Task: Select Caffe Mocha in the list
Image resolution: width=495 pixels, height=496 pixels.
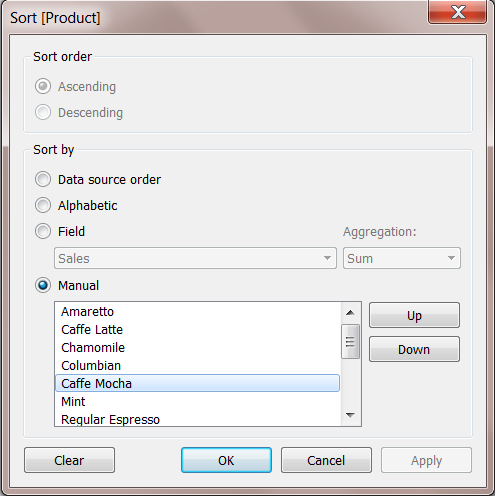Action: [198, 383]
